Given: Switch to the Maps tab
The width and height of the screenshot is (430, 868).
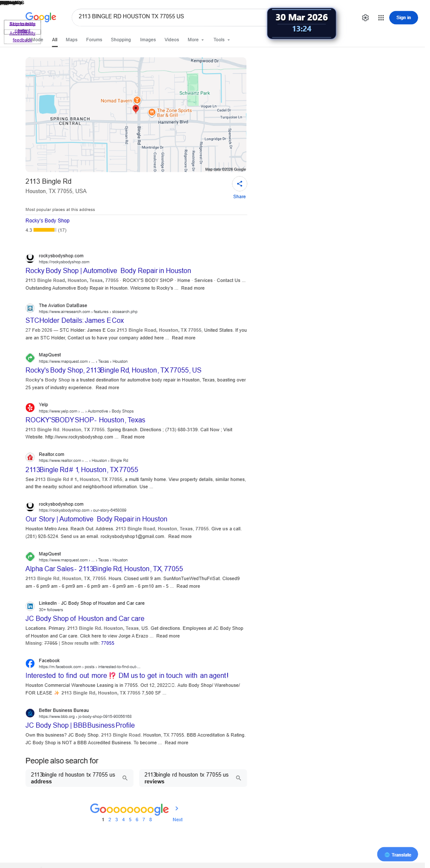Looking at the screenshot, I should (71, 40).
